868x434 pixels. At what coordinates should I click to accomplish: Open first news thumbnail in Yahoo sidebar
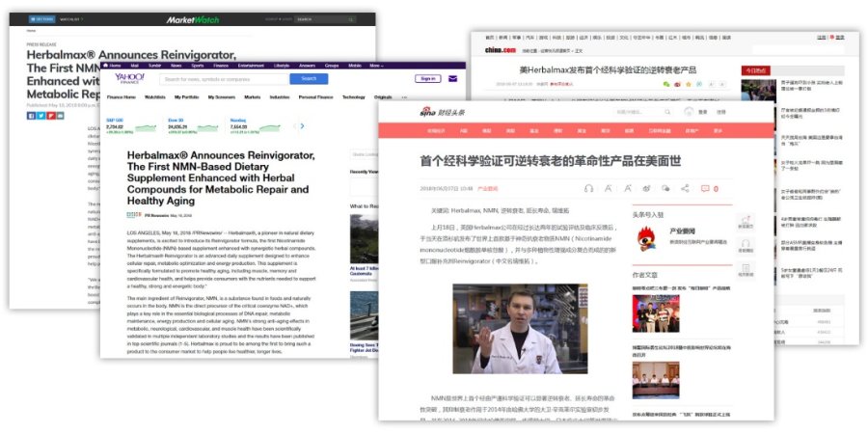364,239
